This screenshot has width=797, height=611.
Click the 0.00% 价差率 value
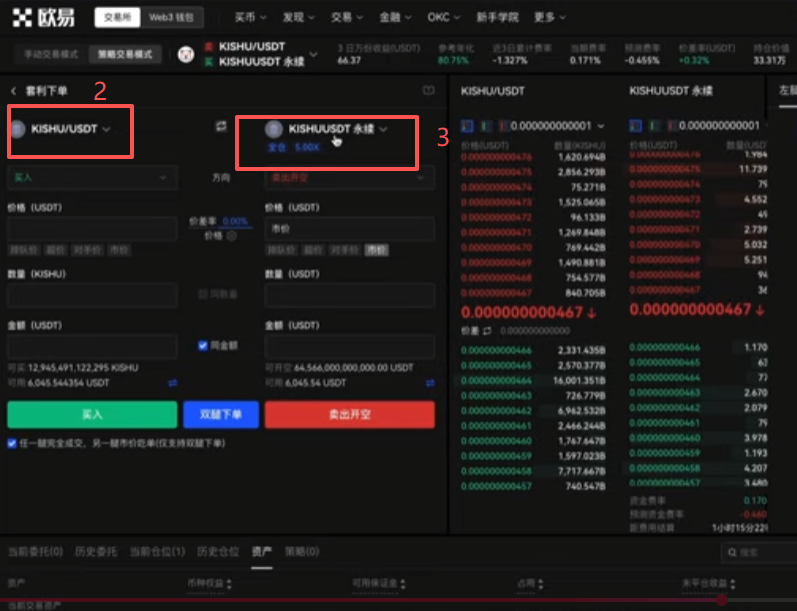pyautogui.click(x=235, y=222)
